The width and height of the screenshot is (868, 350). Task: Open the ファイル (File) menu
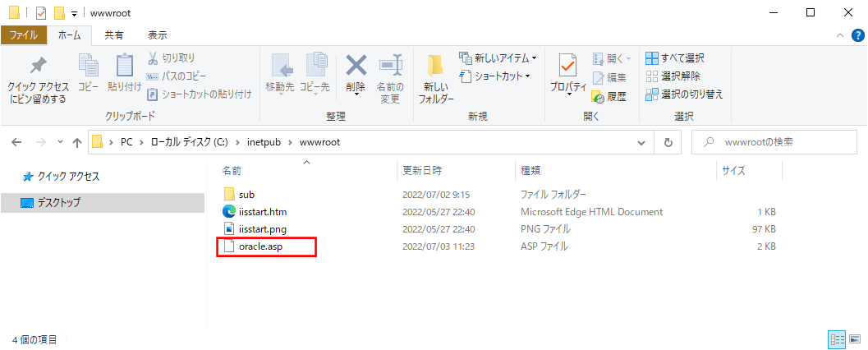pos(24,35)
